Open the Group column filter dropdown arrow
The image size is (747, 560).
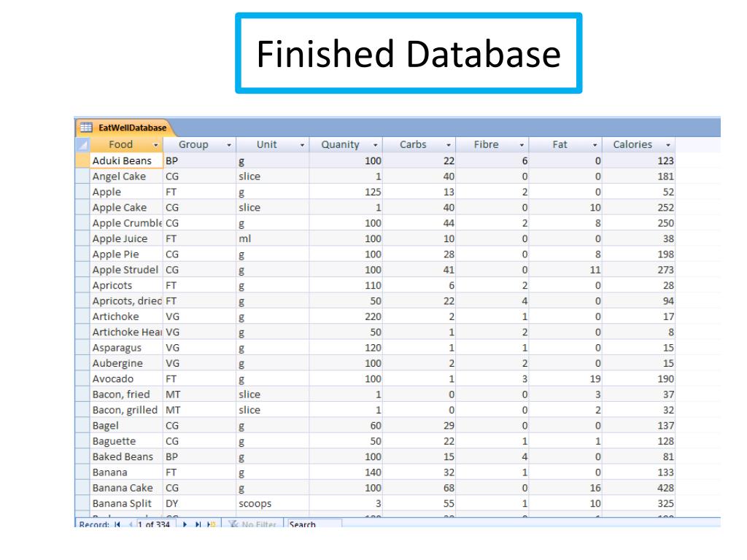click(229, 145)
